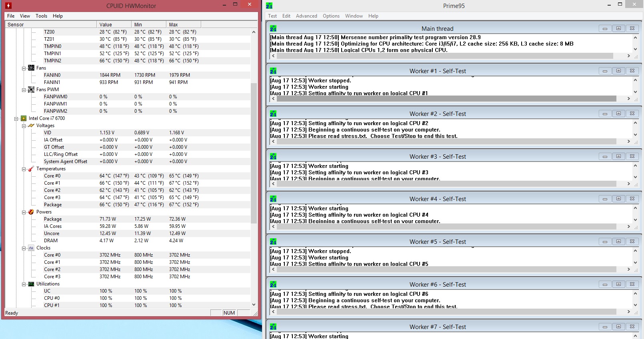Screen dimensions: 644x339
Task: Click the 71.73 W Package power value
Action: pyautogui.click(x=108, y=219)
